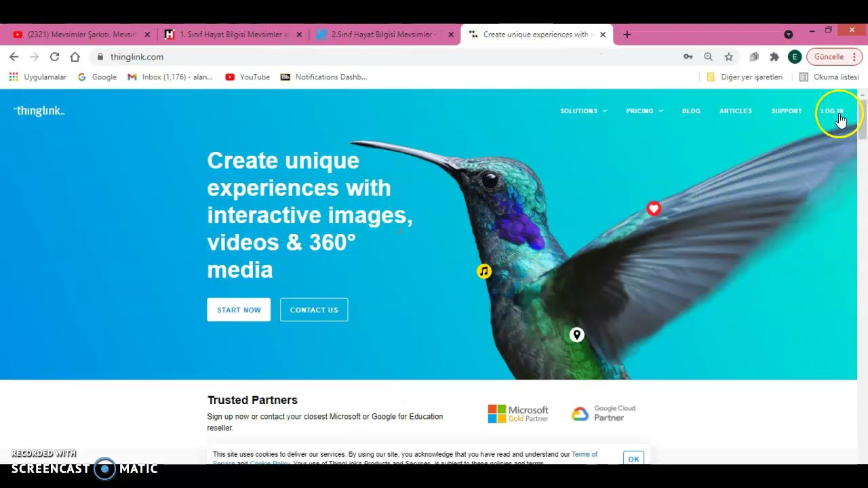Accept cookies with the OK button
The image size is (868, 488).
[x=633, y=459]
